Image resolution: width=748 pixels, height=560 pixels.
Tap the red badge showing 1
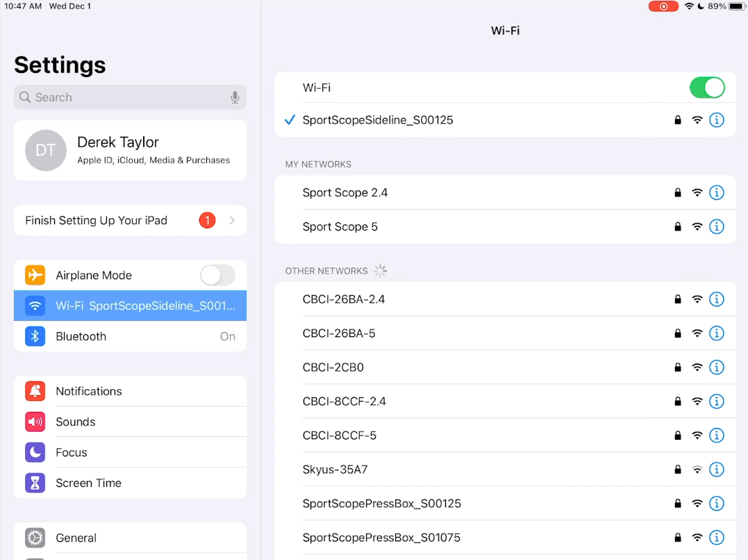207,220
